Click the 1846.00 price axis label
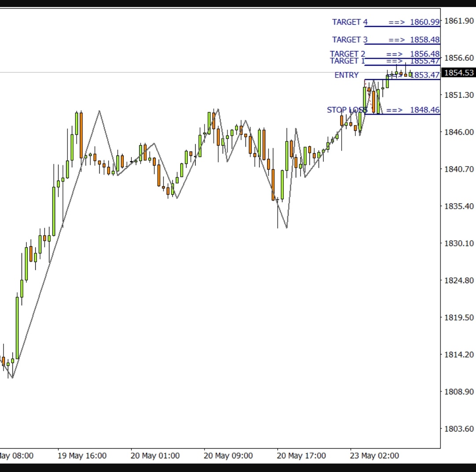 459,132
